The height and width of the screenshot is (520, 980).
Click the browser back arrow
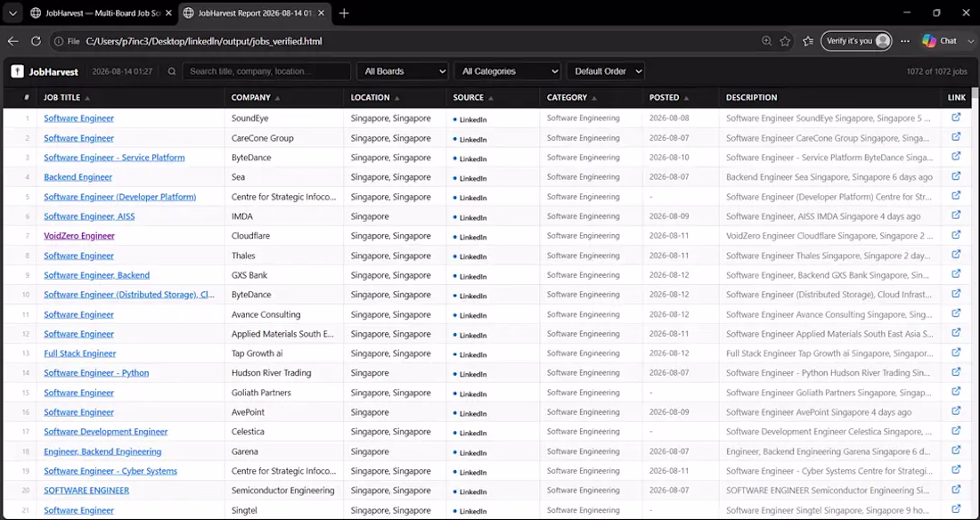pyautogui.click(x=13, y=41)
